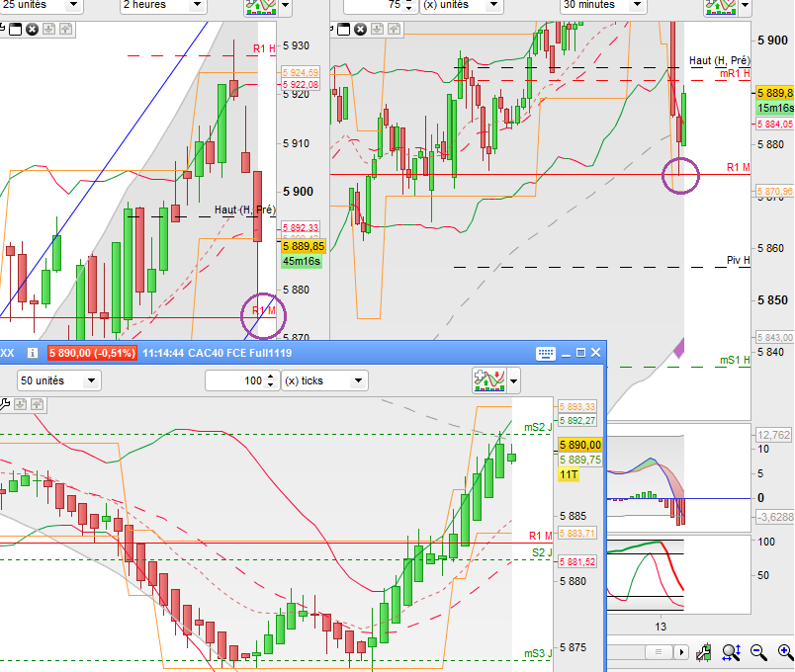The height and width of the screenshot is (672, 795).
Task: Click yellow price label 5 889,85
Action: (x=304, y=246)
